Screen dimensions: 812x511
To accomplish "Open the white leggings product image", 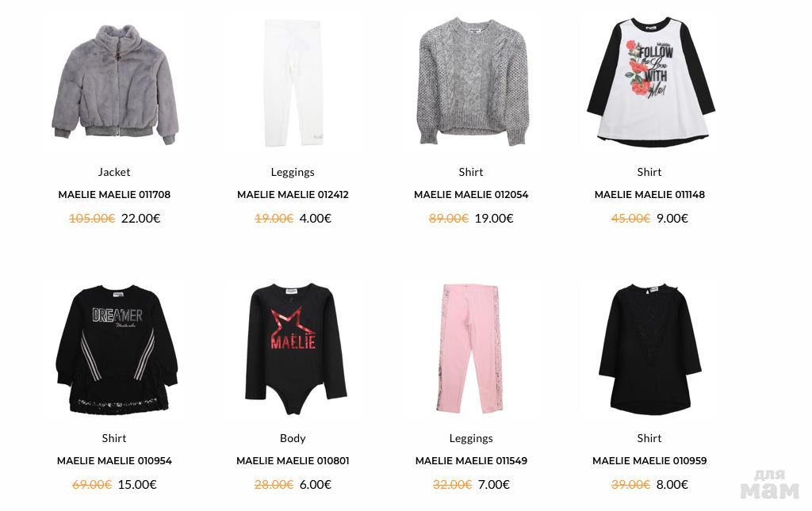I will tap(293, 82).
